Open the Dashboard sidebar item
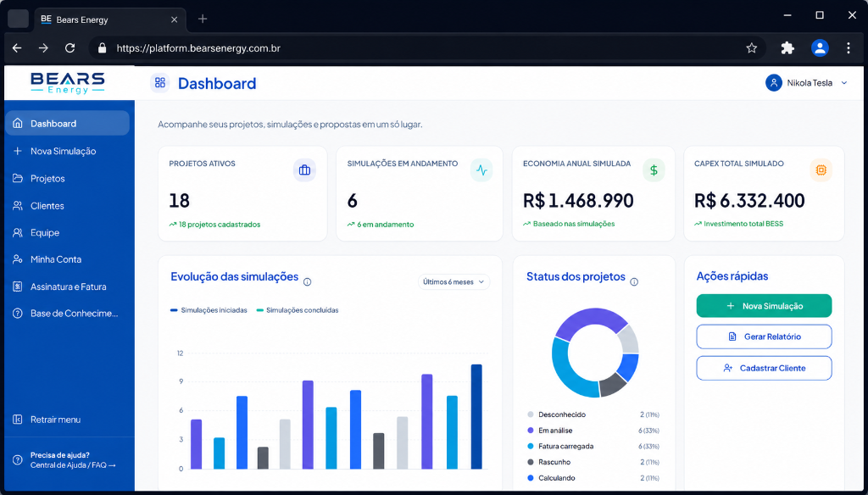 [x=67, y=123]
